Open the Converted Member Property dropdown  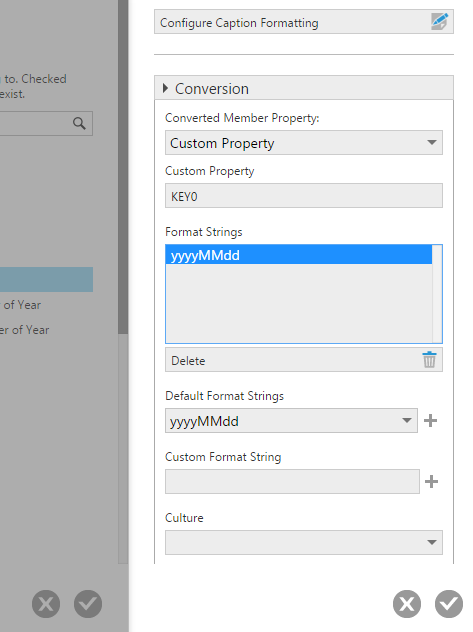click(x=304, y=142)
